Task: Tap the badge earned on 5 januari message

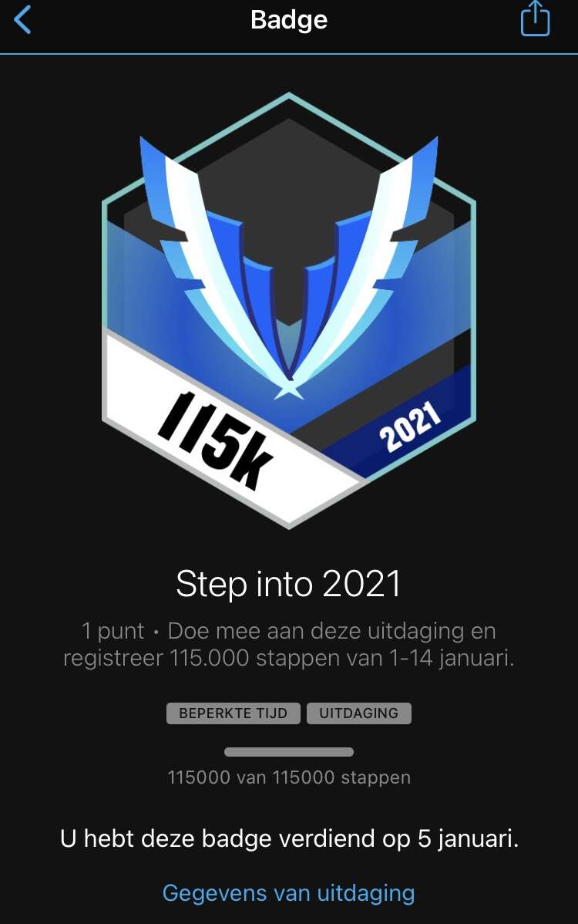Action: click(x=289, y=838)
